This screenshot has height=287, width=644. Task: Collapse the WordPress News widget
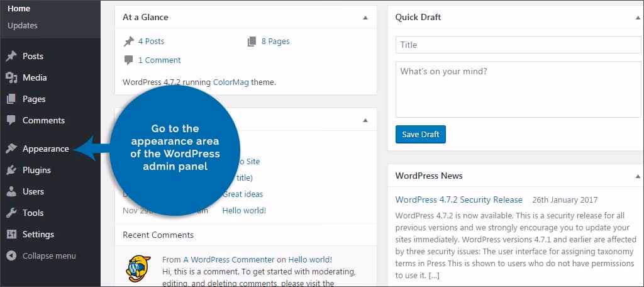click(x=638, y=176)
